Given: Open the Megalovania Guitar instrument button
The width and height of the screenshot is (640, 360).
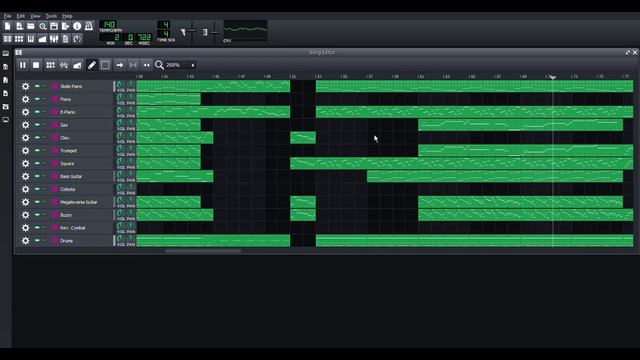Looking at the screenshot, I should click(82, 202).
